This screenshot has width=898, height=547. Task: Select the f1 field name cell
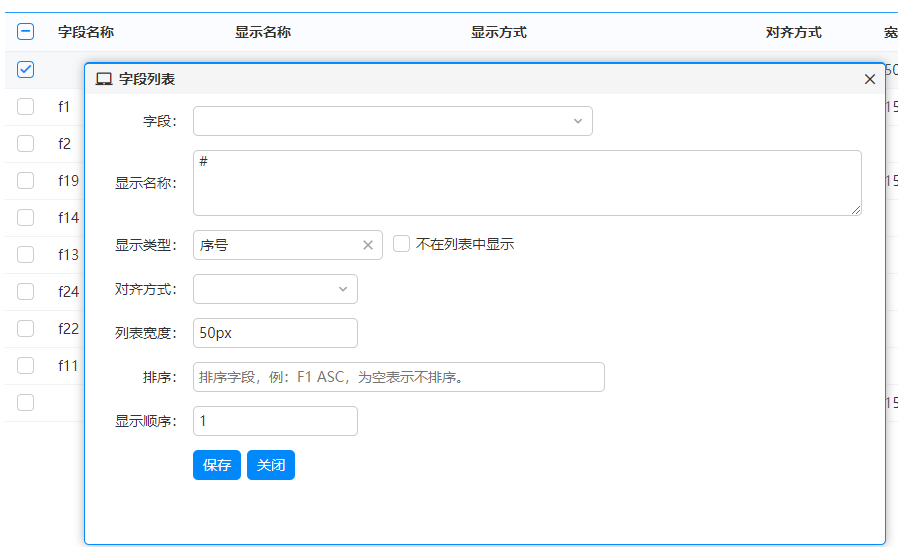tap(64, 107)
